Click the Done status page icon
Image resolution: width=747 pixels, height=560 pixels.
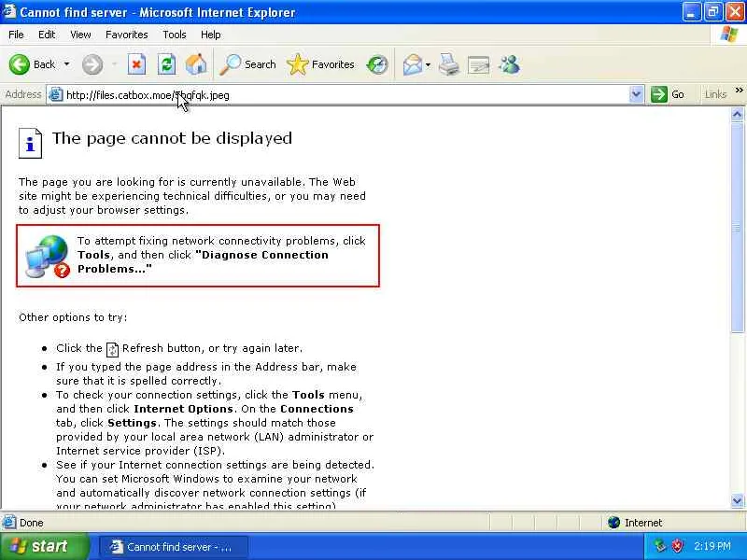pyautogui.click(x=9, y=523)
